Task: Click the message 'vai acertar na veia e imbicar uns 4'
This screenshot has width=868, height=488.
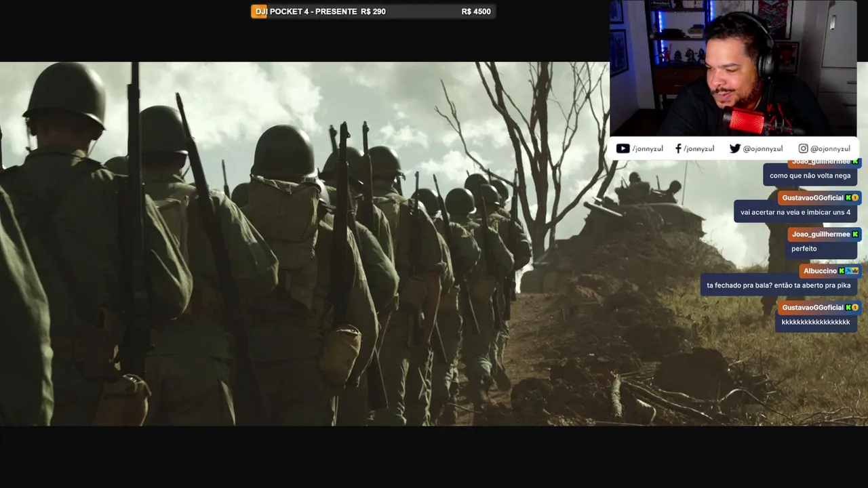Action: pyautogui.click(x=795, y=212)
